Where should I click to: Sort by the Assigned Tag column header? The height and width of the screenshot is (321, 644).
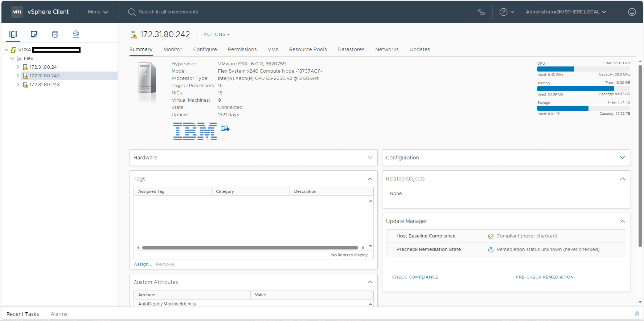172,191
